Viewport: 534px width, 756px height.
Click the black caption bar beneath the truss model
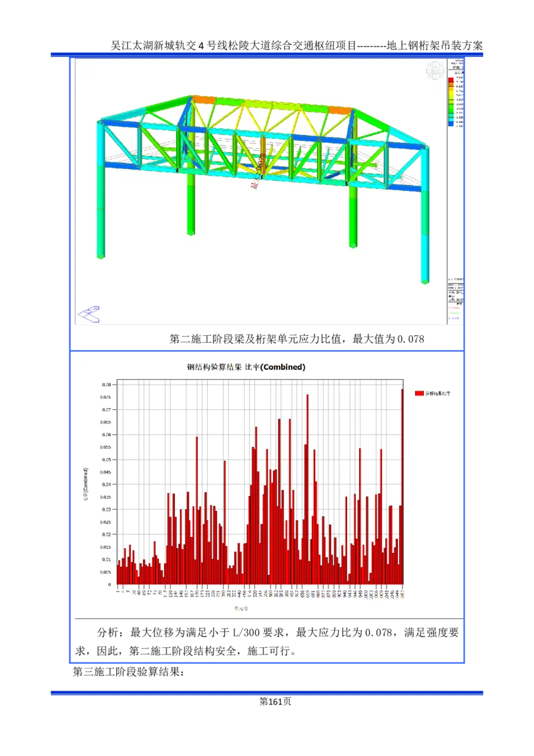(x=267, y=337)
